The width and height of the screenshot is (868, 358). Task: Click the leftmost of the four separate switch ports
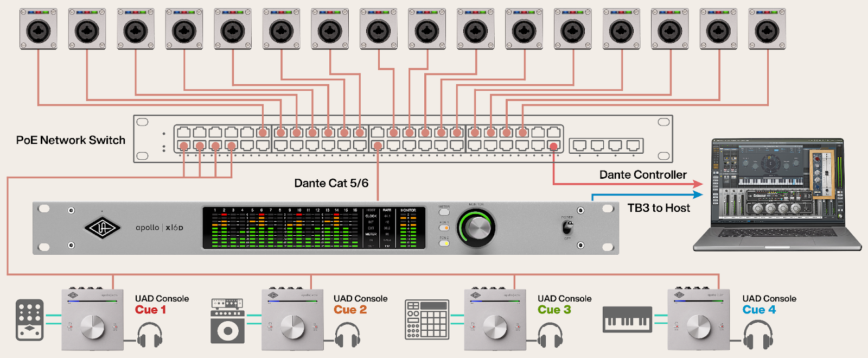[x=579, y=145]
